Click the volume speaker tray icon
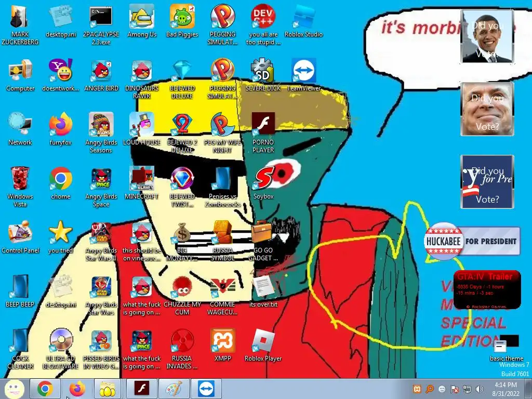This screenshot has height=399, width=532. [x=479, y=389]
